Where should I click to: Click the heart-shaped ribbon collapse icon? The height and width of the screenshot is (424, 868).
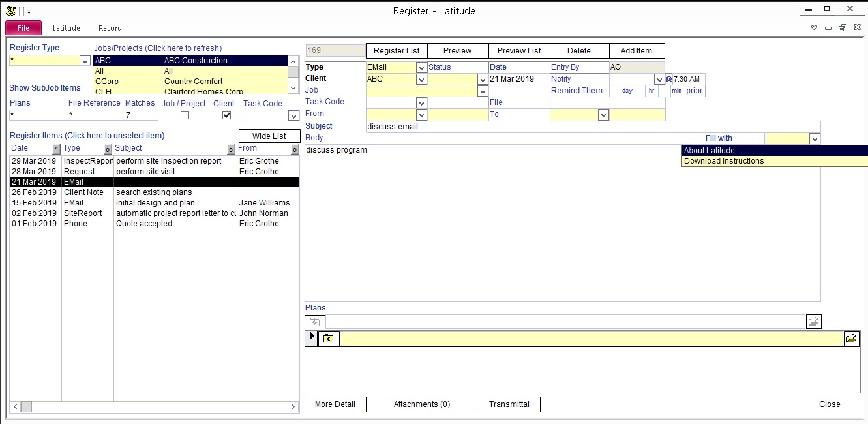(814, 28)
